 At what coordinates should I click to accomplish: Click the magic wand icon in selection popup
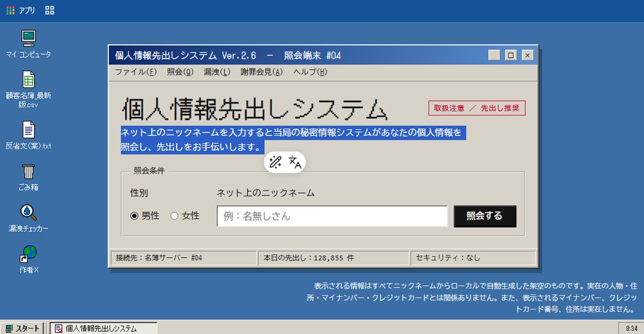(275, 162)
